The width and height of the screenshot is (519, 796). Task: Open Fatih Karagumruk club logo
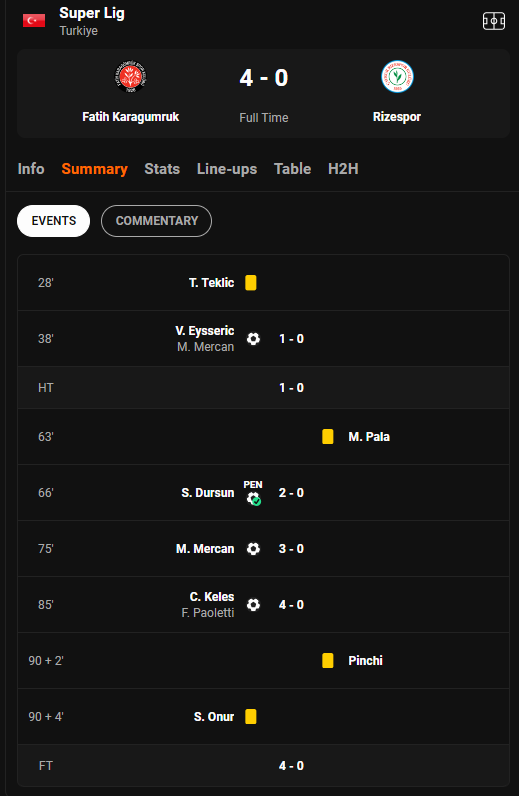pyautogui.click(x=131, y=77)
